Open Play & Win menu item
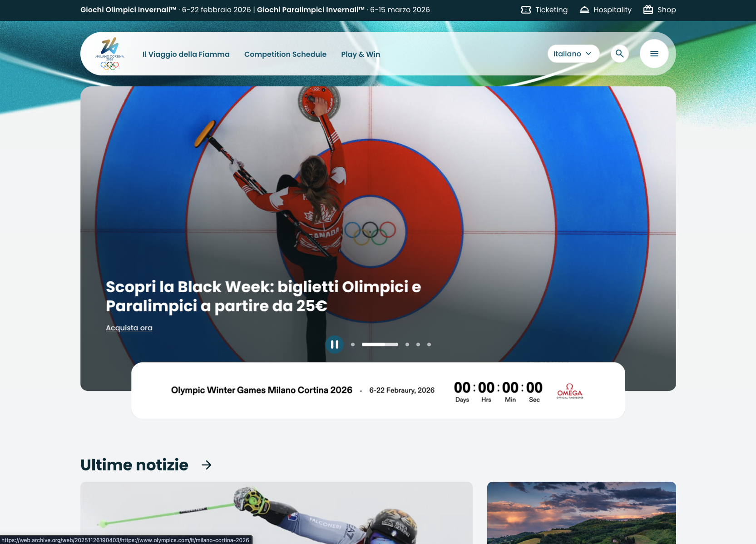This screenshot has width=756, height=544. 361,54
